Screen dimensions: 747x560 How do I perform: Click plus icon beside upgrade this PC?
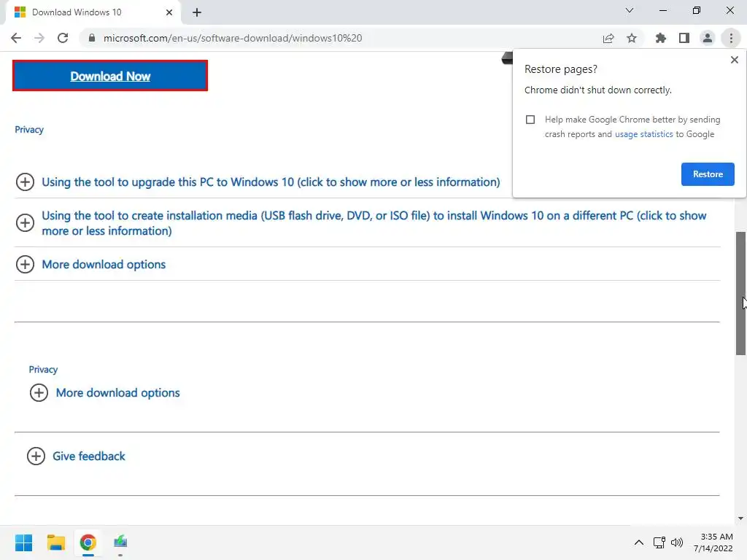click(x=25, y=182)
